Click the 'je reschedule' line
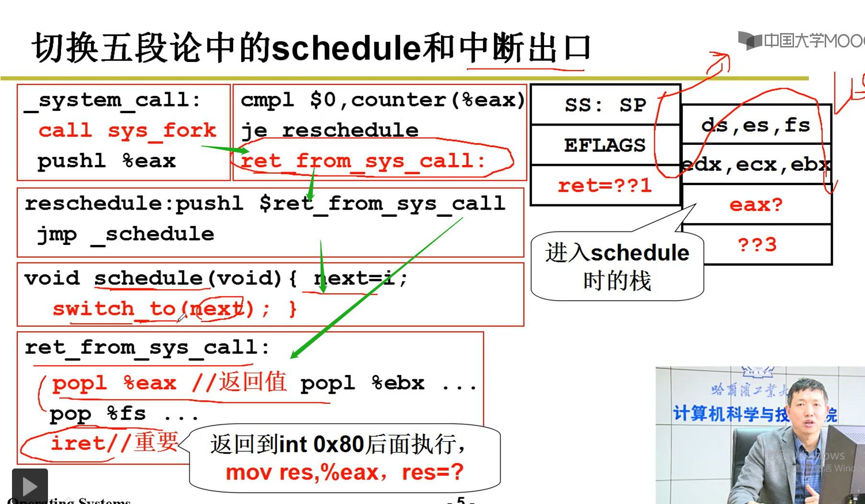The image size is (865, 504). click(x=330, y=130)
